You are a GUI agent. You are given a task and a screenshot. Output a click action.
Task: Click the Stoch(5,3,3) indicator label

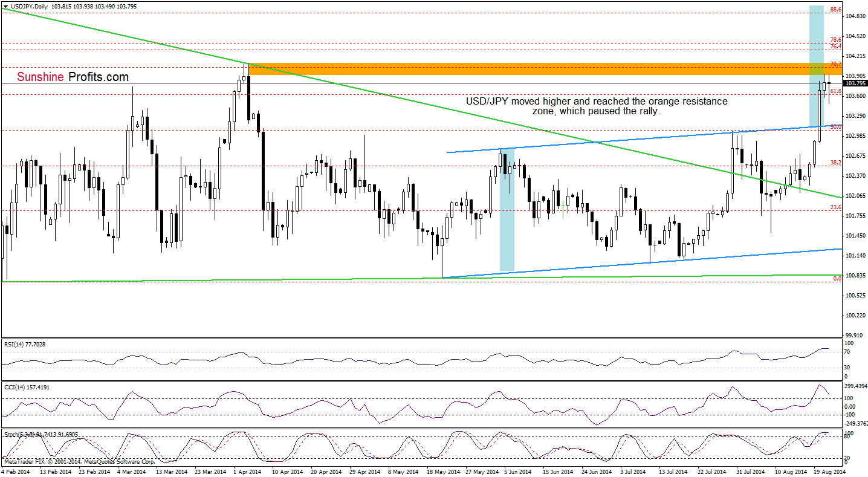(40, 435)
